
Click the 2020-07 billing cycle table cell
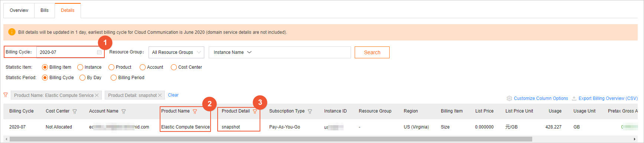(x=17, y=127)
